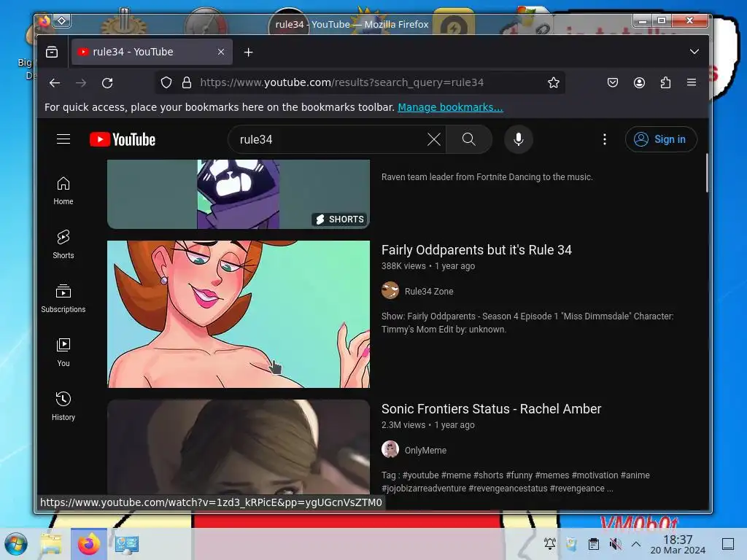Open file manager from taskbar

51,544
